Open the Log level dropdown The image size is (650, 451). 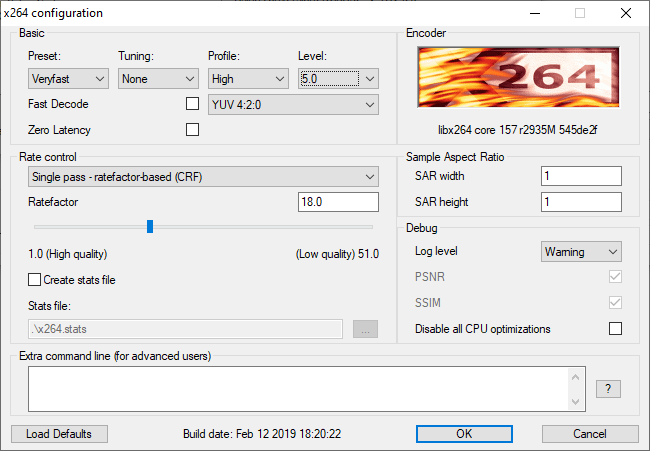581,252
